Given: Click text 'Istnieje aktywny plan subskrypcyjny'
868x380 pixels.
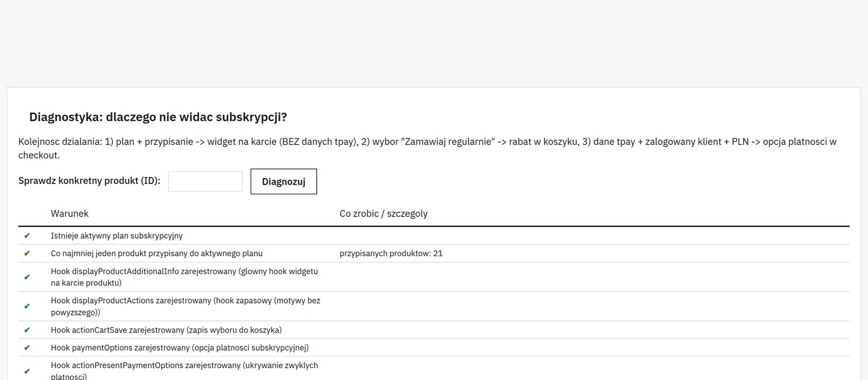Looking at the screenshot, I should (x=117, y=236).
